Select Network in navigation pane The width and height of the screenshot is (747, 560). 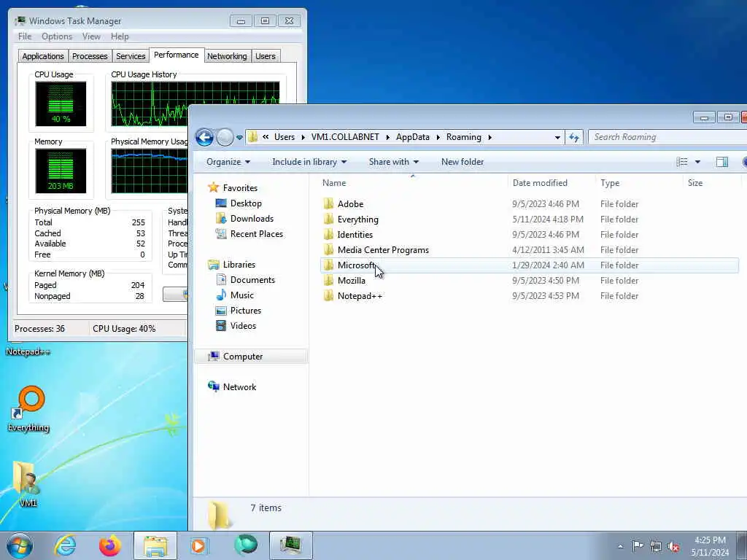click(232, 386)
